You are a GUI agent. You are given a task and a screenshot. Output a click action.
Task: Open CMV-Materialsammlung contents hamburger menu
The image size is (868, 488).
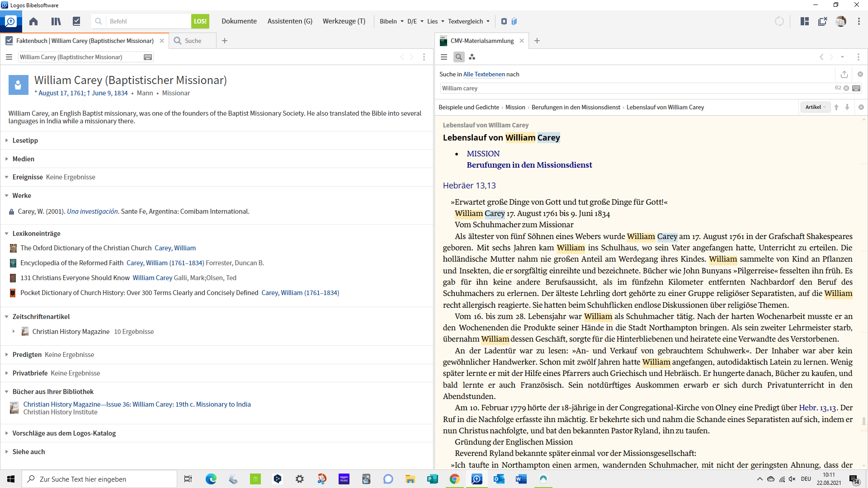point(444,57)
